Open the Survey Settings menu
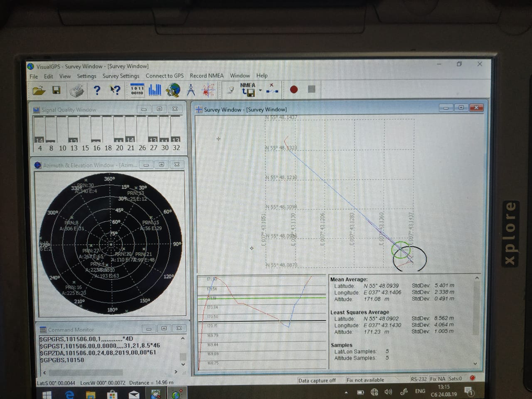The height and width of the screenshot is (399, 532). coord(121,76)
